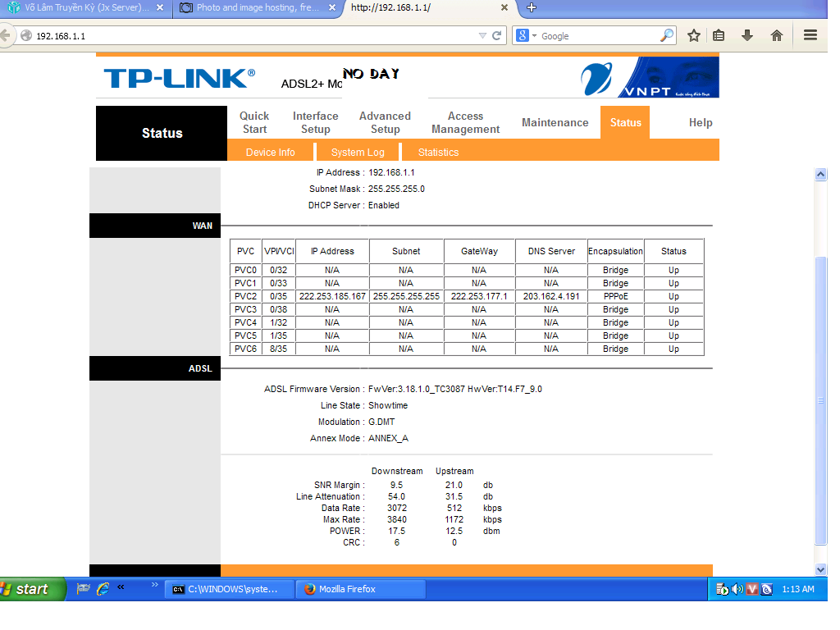This screenshot has width=840, height=630.
Task: Click the DNS server 203.162.4.191 cell
Action: click(x=551, y=296)
